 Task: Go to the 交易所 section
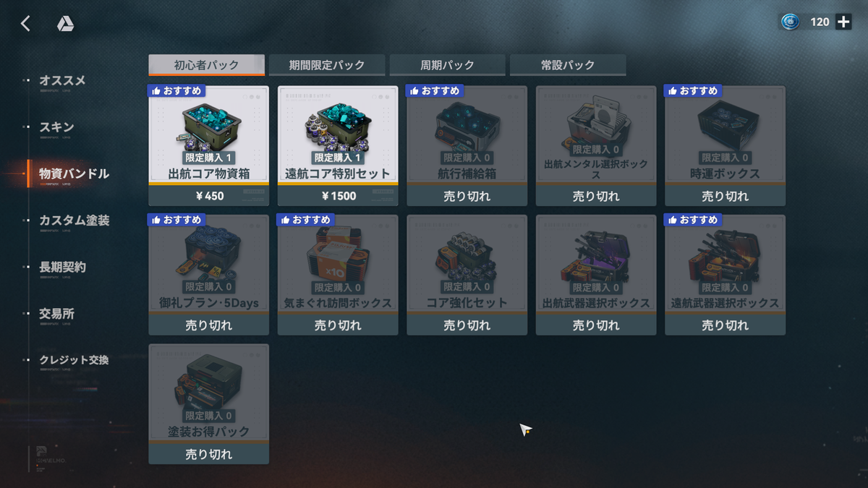pyautogui.click(x=56, y=314)
